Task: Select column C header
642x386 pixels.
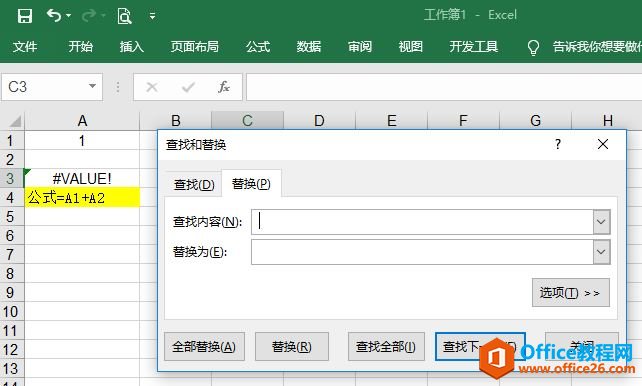Action: [x=247, y=121]
